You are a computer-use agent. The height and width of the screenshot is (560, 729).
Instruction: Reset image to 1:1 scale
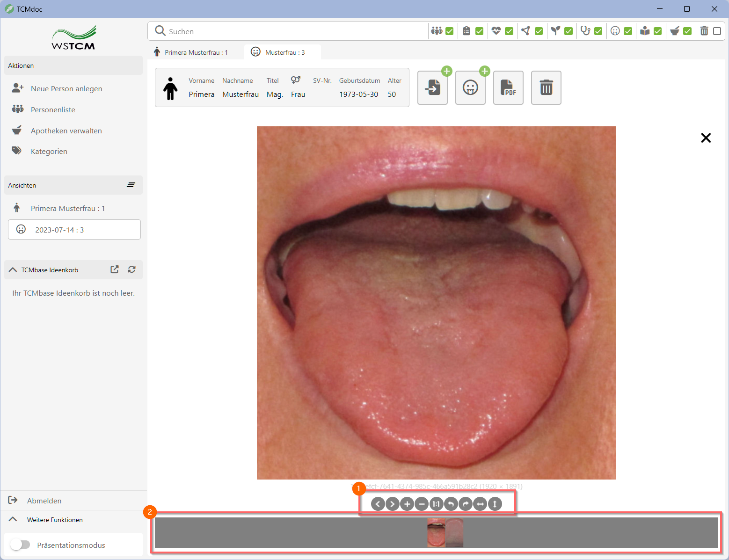point(436,504)
